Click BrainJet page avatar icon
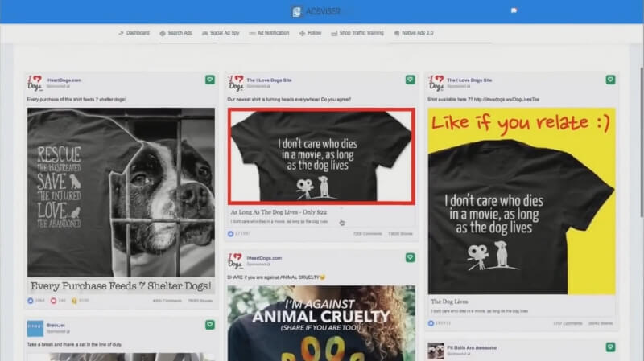The height and width of the screenshot is (361, 644). tap(35, 328)
